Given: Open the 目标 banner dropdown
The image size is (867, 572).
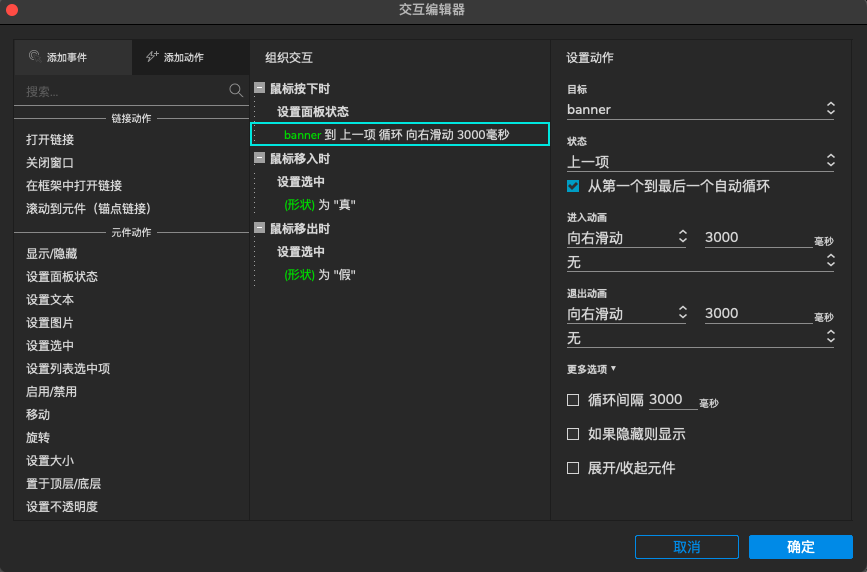Looking at the screenshot, I should 700,110.
